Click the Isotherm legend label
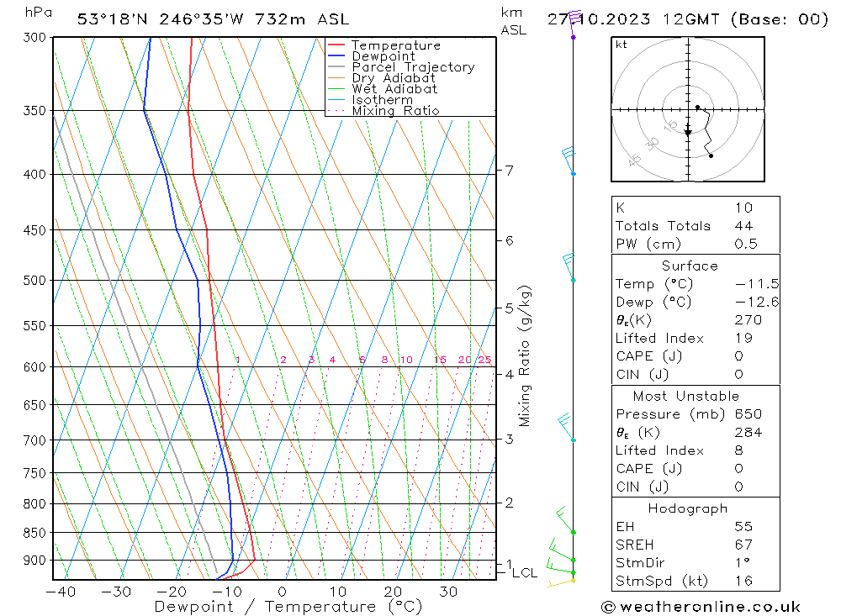 [383, 100]
